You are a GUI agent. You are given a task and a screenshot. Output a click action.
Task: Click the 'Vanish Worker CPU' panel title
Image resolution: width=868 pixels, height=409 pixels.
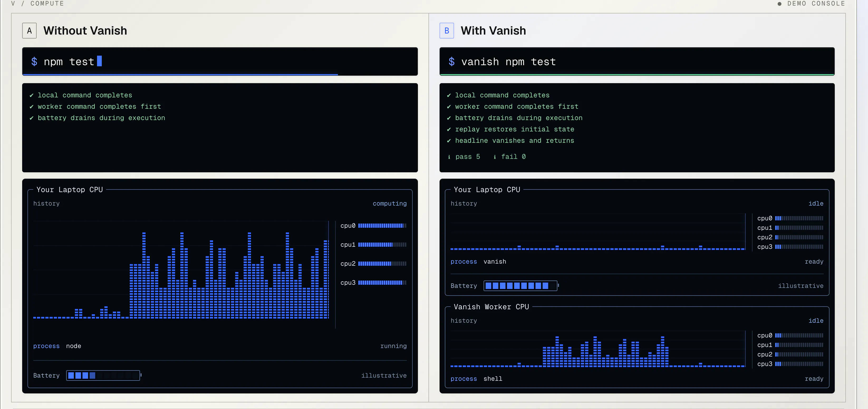(x=491, y=307)
